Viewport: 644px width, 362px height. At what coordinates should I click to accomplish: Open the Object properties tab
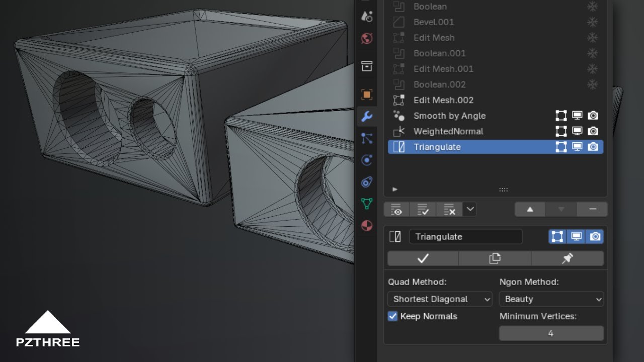[x=367, y=94]
